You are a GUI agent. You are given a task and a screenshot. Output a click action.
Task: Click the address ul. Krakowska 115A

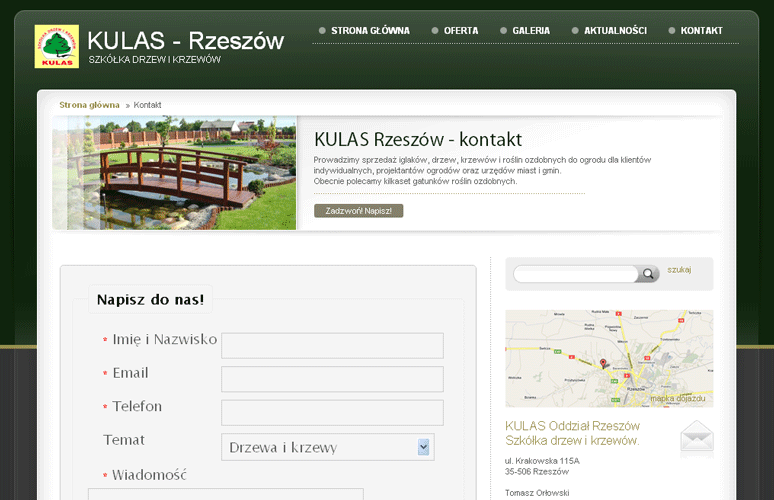click(x=542, y=461)
